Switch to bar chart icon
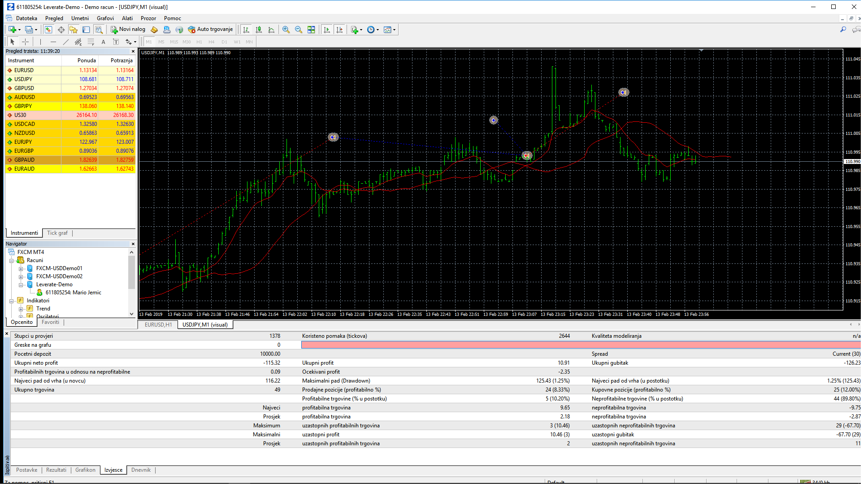 246,30
